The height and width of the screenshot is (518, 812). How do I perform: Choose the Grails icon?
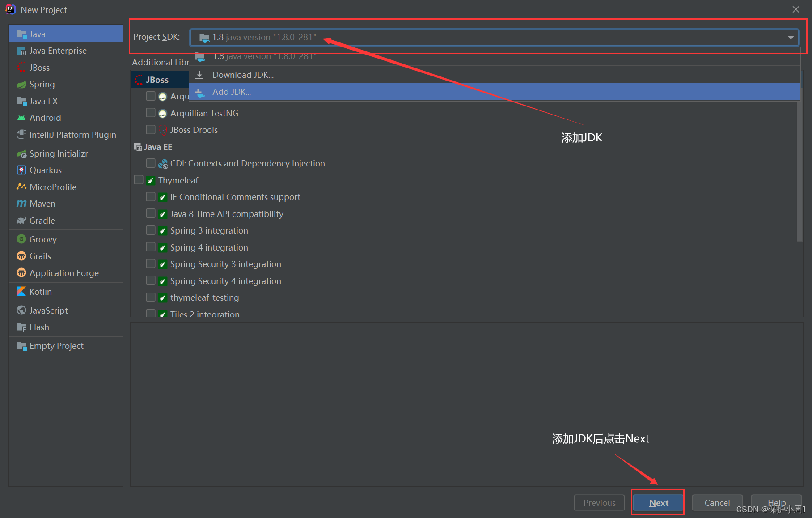(x=21, y=256)
